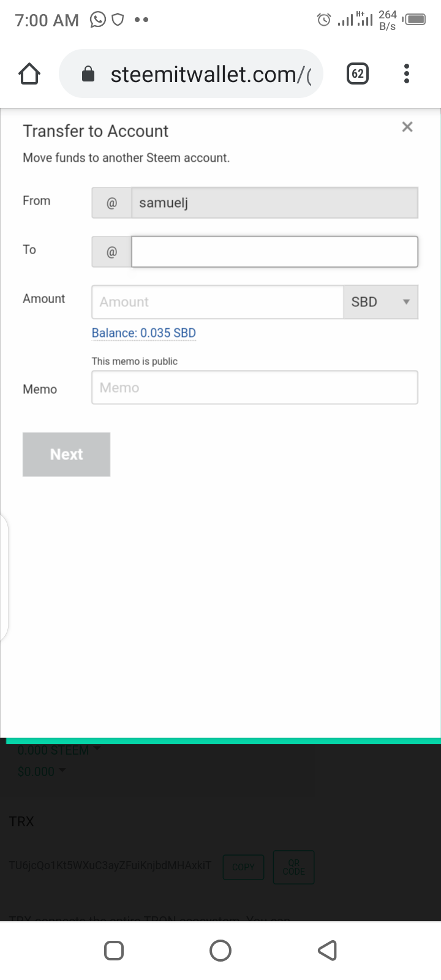Click the Balance: 0.035 SBD link
Viewport: 441px width, 980px height.
pos(144,333)
